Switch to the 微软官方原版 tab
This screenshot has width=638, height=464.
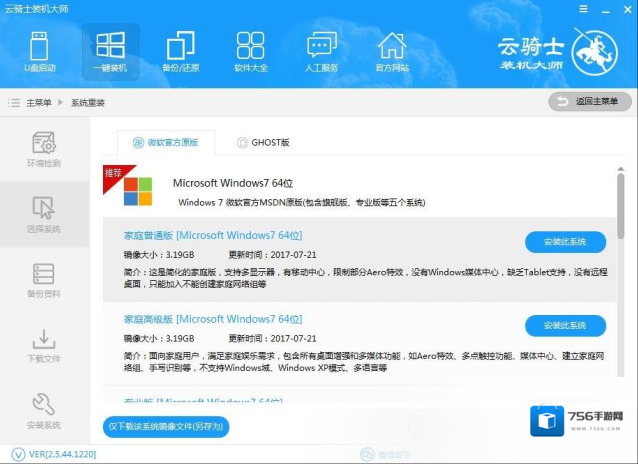(x=165, y=142)
